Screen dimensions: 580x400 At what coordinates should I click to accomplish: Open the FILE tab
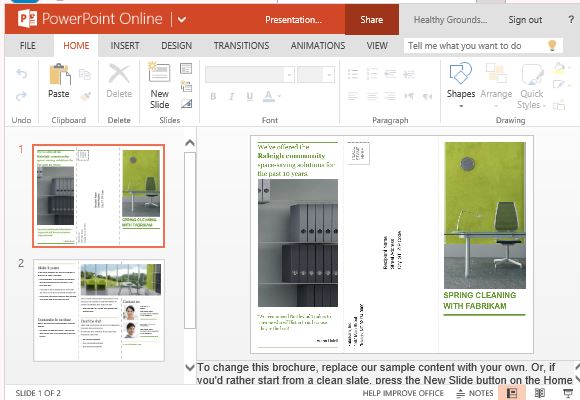click(x=28, y=46)
